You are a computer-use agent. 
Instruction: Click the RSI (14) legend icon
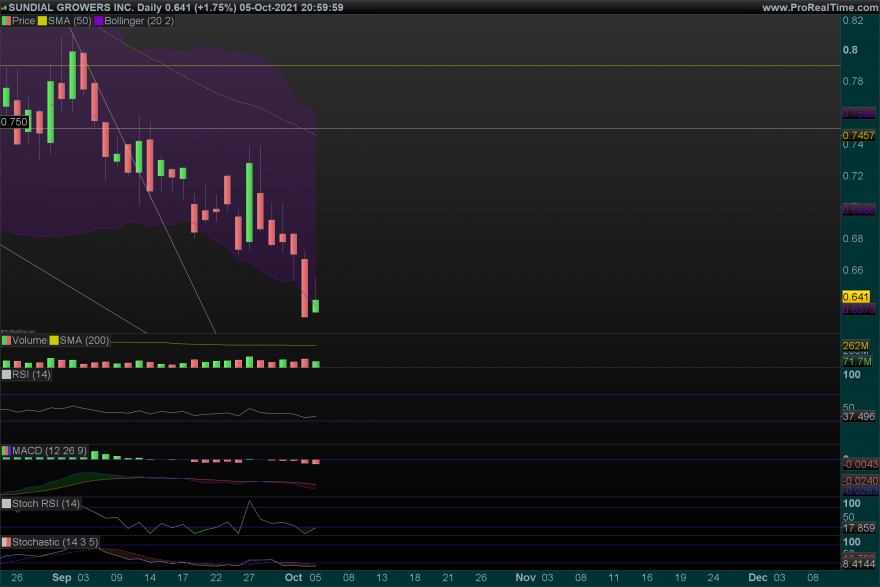tap(6, 374)
